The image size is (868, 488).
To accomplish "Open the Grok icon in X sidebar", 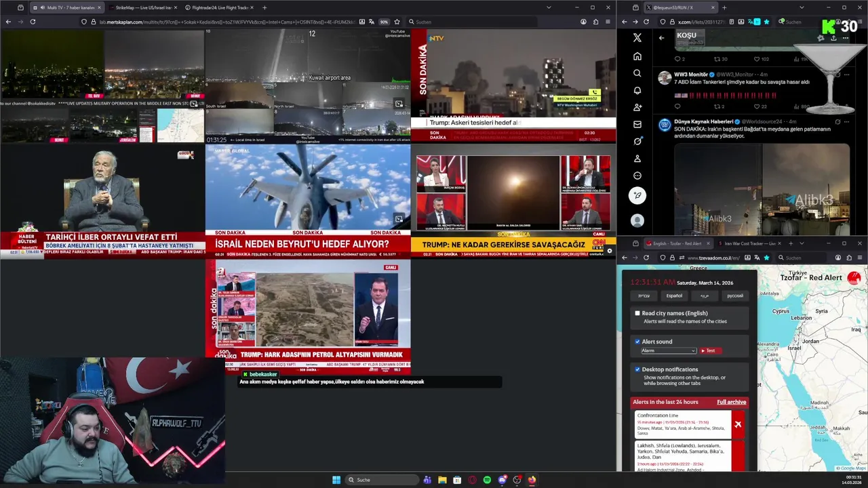I will pos(637,142).
